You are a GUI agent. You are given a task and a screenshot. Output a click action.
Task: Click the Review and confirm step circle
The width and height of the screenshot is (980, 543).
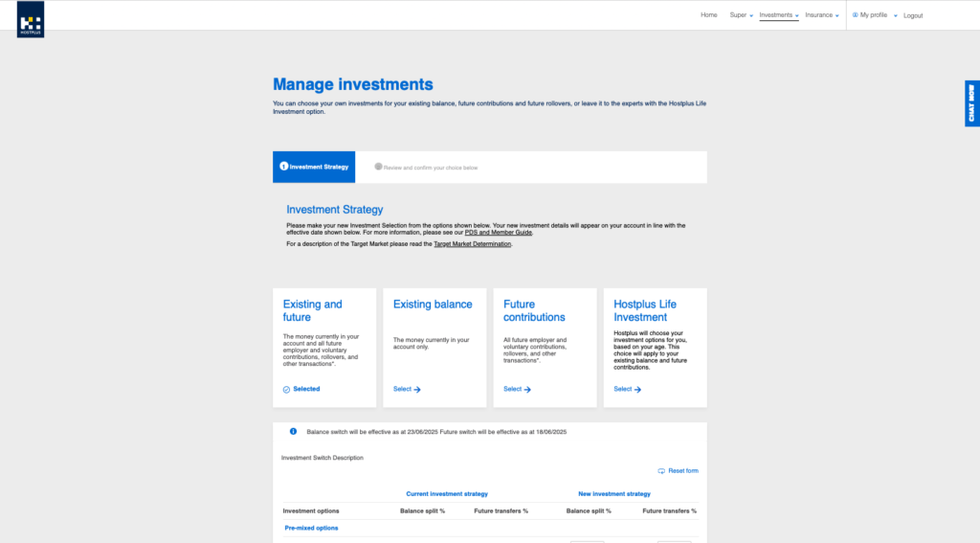[x=378, y=167]
